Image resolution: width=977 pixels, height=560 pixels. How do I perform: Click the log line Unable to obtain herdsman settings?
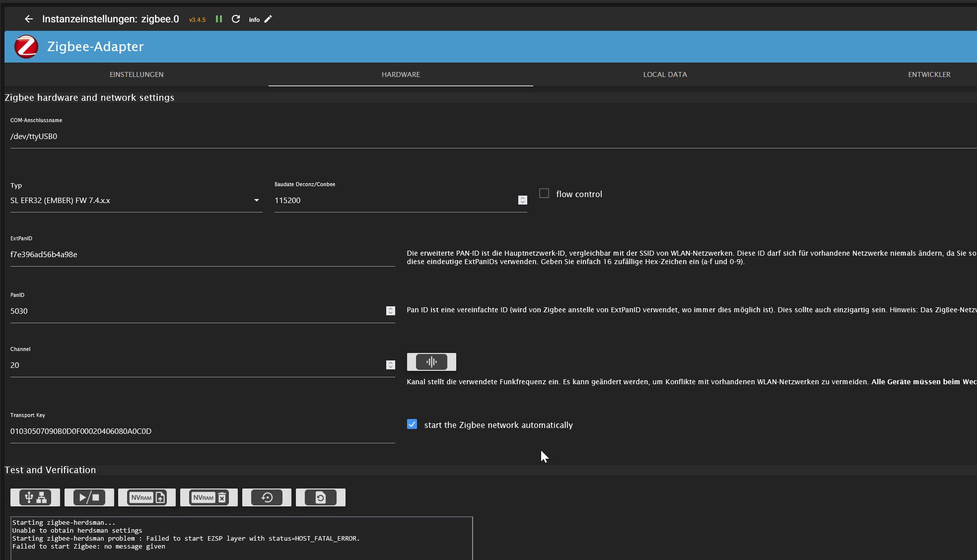(x=77, y=531)
